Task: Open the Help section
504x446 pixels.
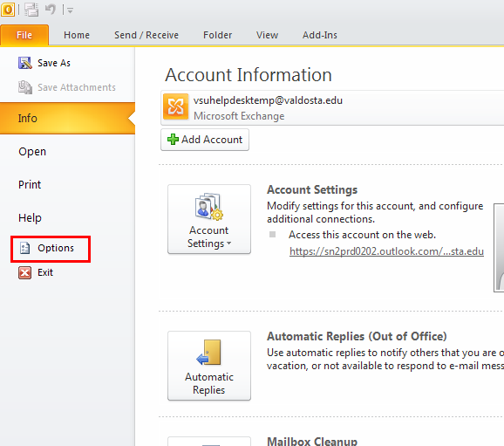Action: [30, 218]
